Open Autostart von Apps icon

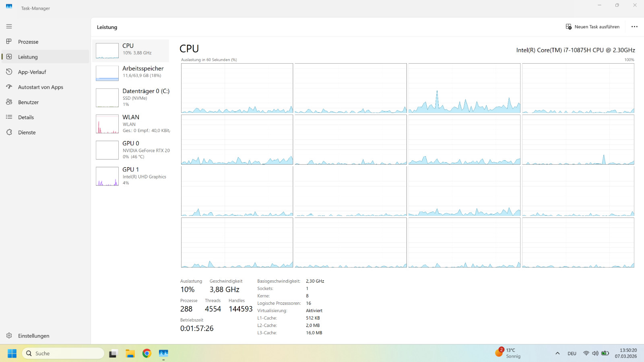point(9,87)
